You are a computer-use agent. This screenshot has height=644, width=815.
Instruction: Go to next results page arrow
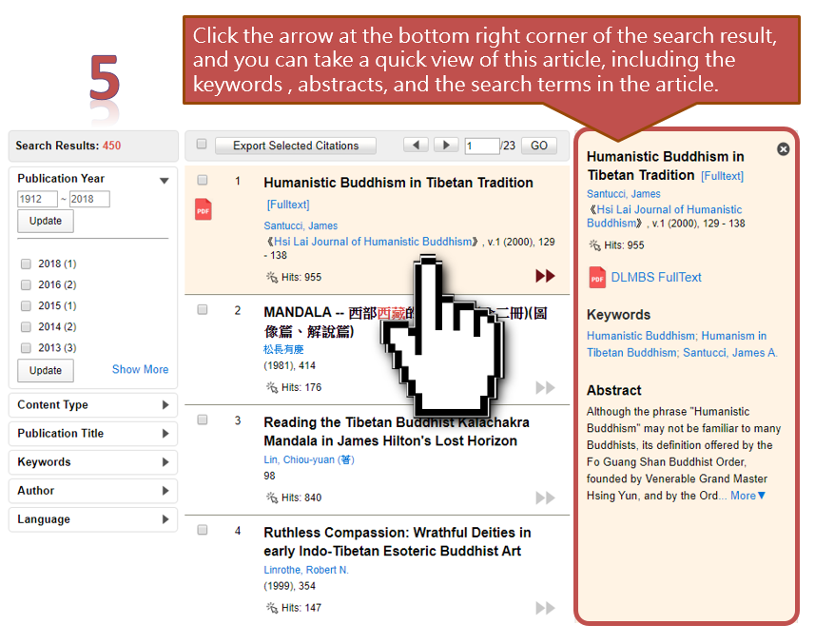pos(445,146)
